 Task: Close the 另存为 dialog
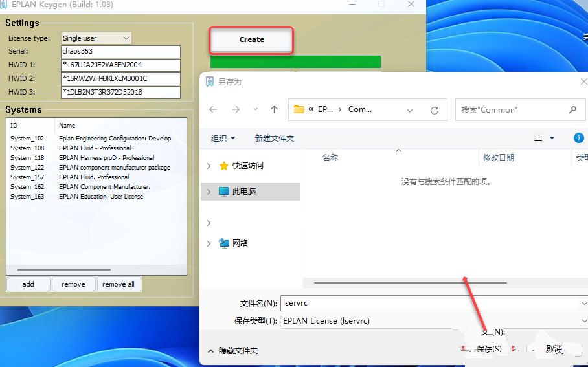pos(583,82)
